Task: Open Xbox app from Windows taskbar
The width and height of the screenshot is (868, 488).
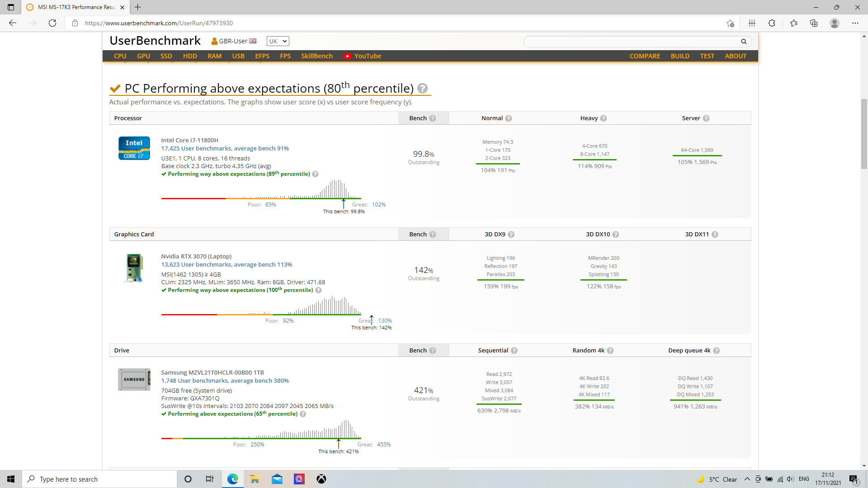Action: (321, 479)
